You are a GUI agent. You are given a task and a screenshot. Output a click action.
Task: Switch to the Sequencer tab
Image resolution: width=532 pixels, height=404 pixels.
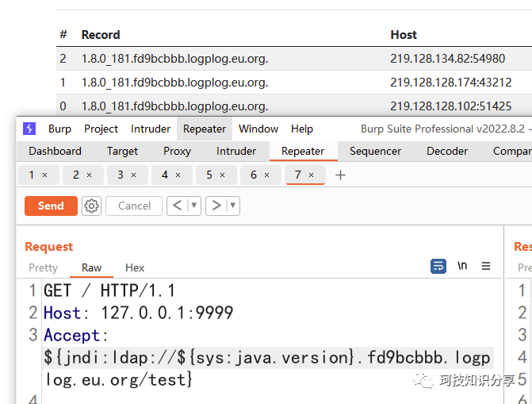375,152
